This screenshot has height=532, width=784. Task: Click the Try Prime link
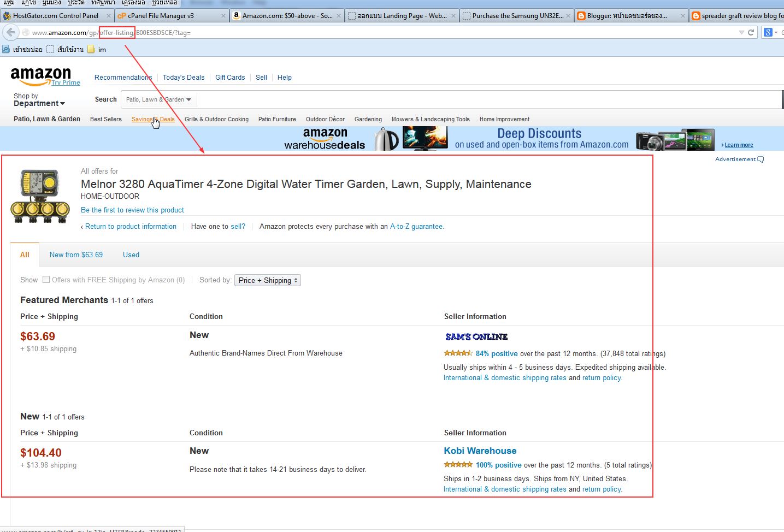[66, 82]
